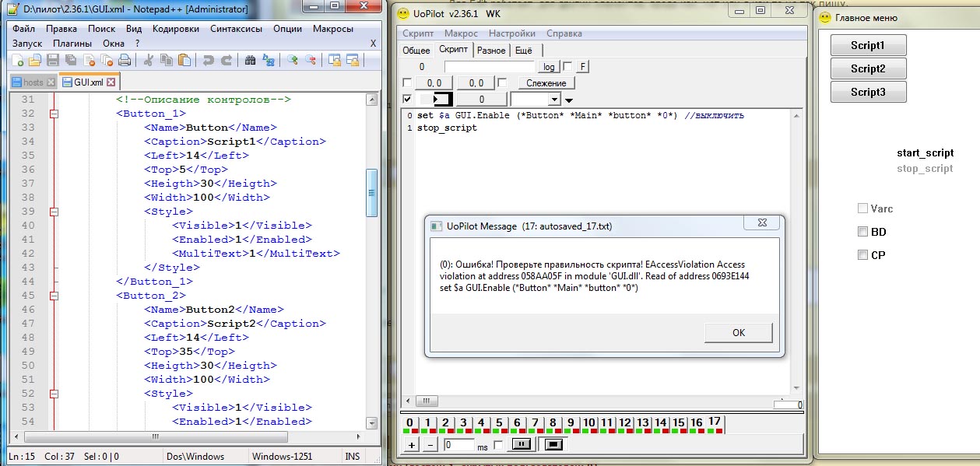Click the Print icon in Notepad++ toolbar

(125, 60)
